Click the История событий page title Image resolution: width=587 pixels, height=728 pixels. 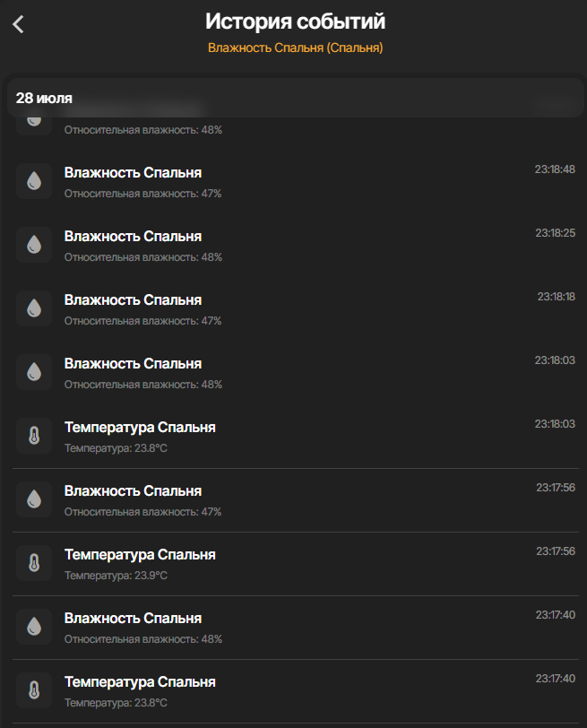click(x=295, y=22)
